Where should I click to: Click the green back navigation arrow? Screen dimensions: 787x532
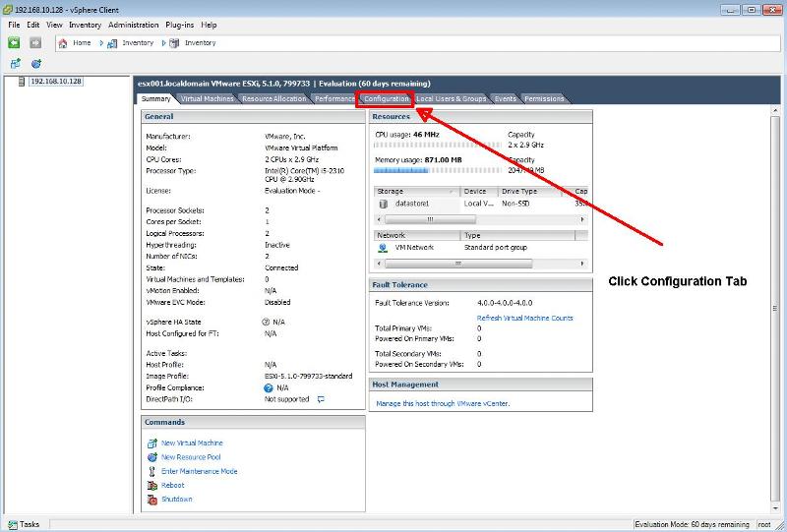(x=14, y=42)
